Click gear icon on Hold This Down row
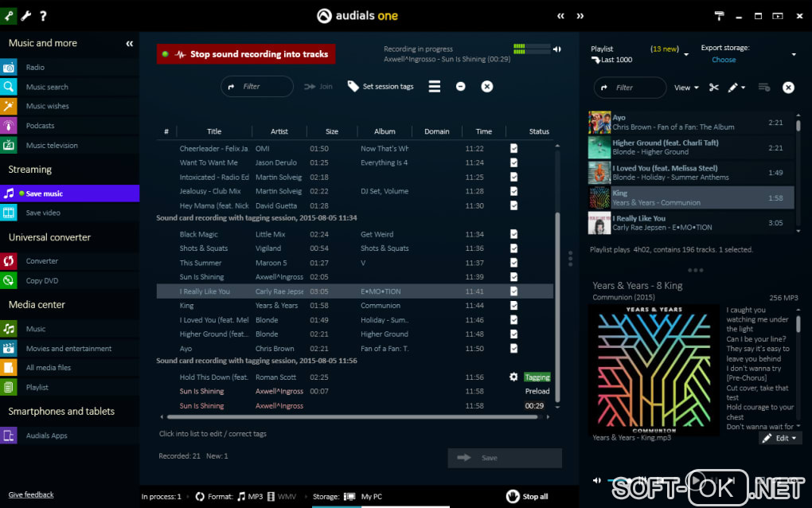This screenshot has height=508, width=812. pyautogui.click(x=513, y=377)
